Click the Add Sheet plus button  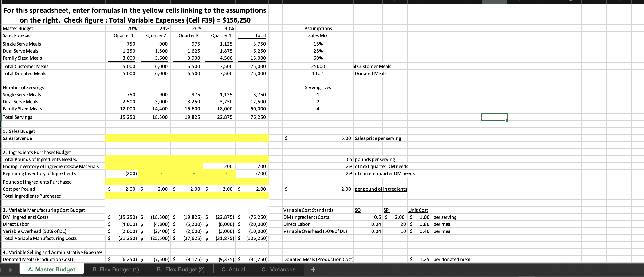coord(313,269)
